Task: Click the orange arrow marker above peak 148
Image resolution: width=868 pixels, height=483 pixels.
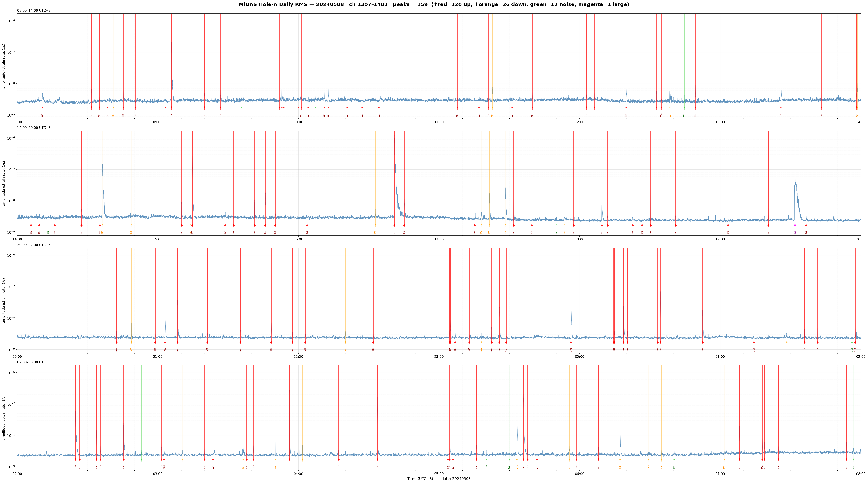Action: tap(620, 459)
